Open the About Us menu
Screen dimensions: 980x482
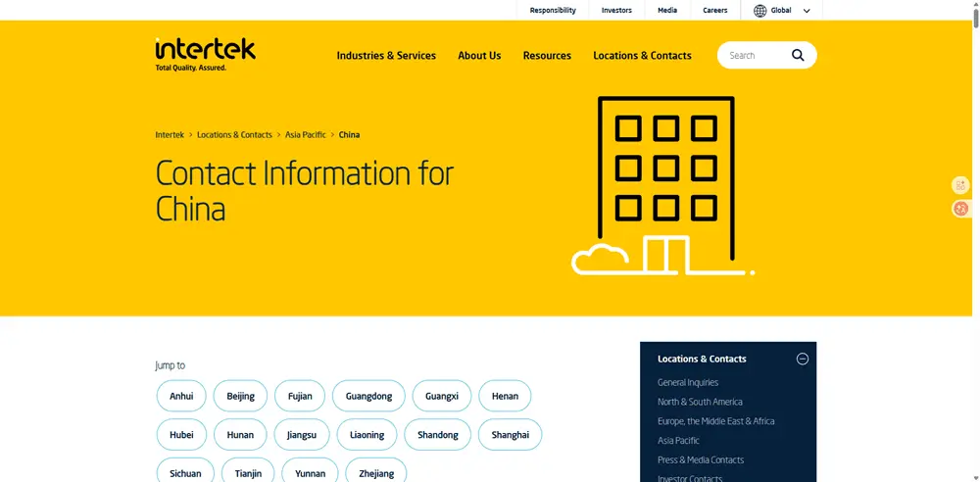(x=479, y=56)
